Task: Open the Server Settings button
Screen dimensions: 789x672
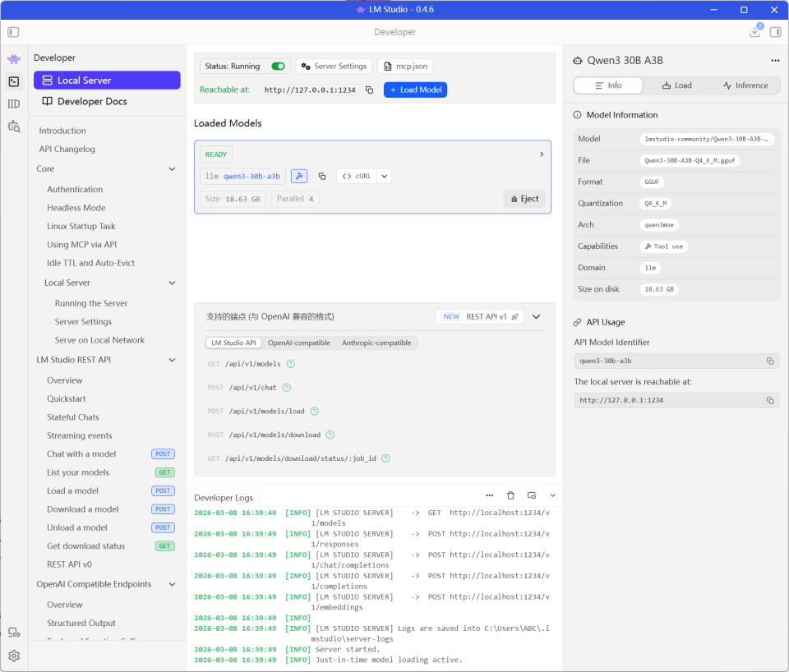Action: [x=334, y=67]
